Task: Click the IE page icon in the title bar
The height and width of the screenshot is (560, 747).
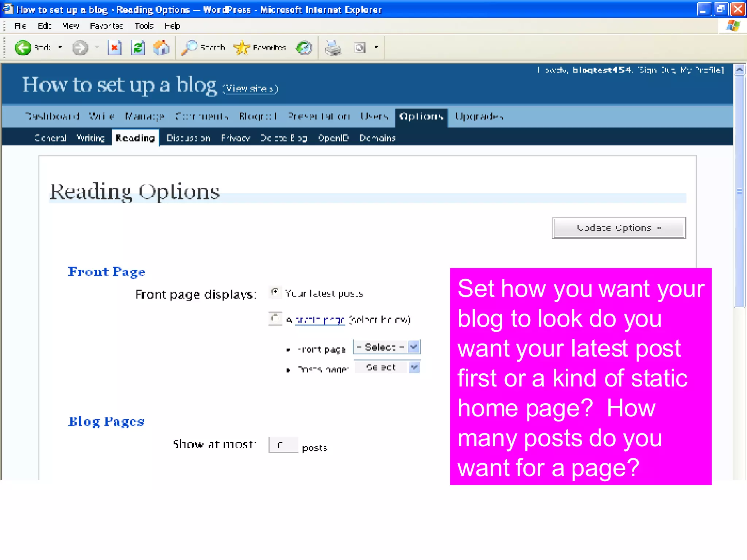Action: (8, 9)
